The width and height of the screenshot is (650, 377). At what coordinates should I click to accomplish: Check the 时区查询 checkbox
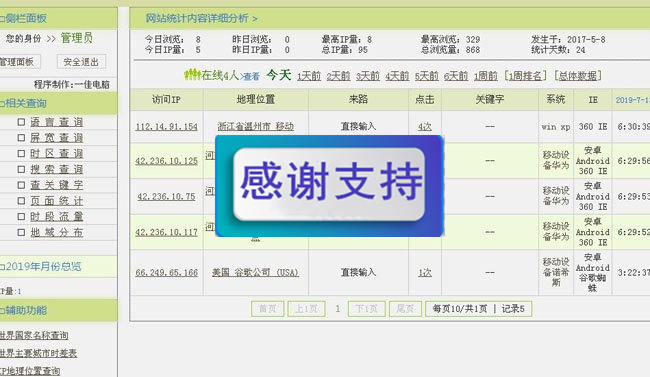point(21,153)
